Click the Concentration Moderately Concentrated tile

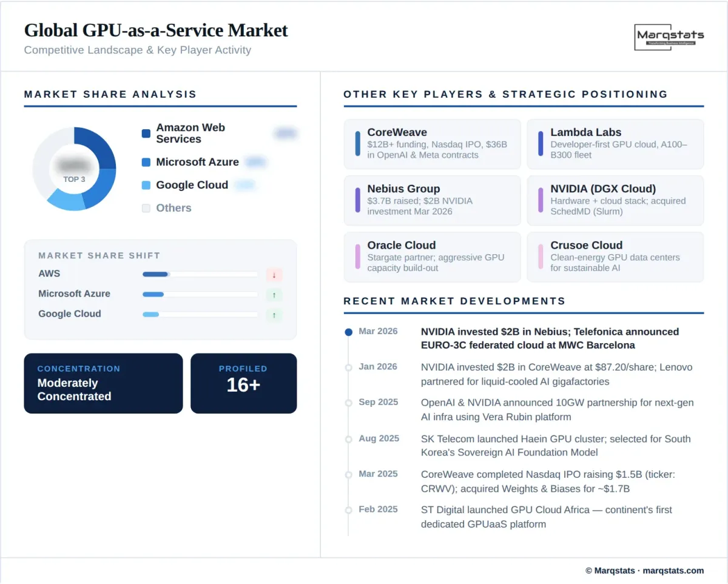[103, 383]
